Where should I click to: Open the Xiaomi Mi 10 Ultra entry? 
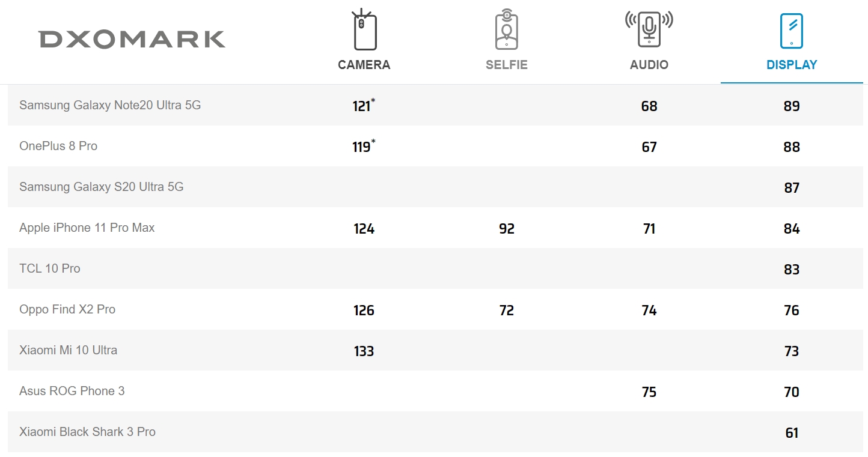pos(69,350)
